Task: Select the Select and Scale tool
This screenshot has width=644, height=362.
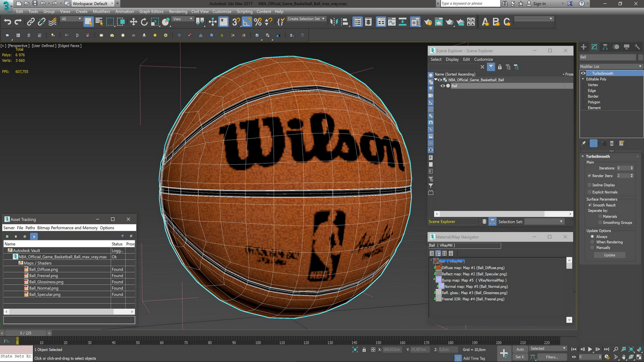Action: point(155,22)
